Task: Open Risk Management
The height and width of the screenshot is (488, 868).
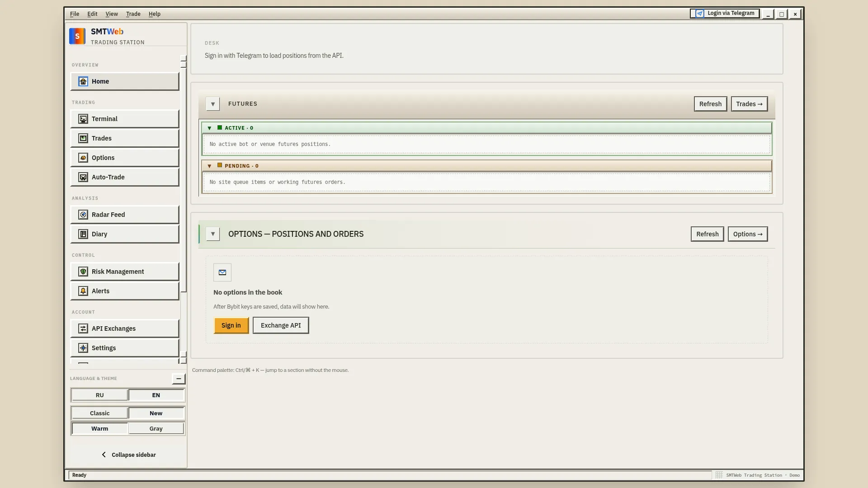Action: click(125, 272)
